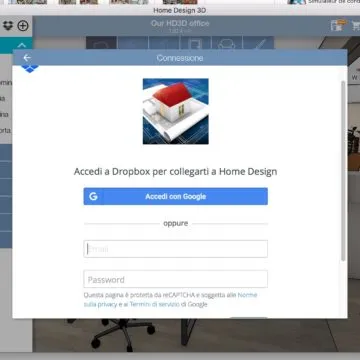Click the Dropbox icon at top left
Image resolution: width=360 pixels, height=360 pixels.
(8, 25)
